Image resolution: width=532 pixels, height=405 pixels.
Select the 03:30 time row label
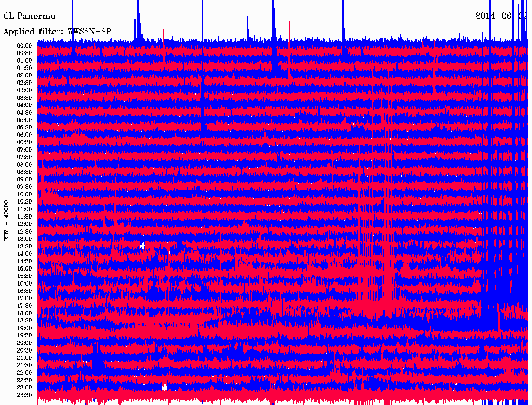point(24,98)
